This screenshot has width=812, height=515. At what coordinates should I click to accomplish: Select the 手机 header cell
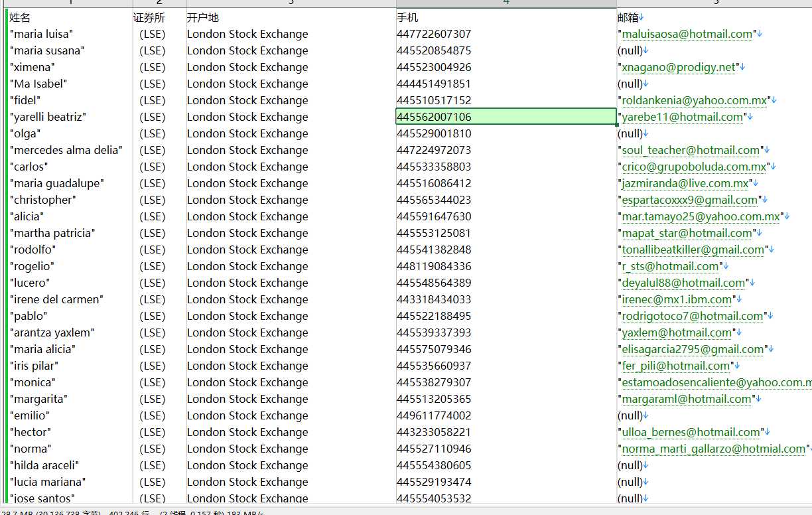[x=407, y=18]
